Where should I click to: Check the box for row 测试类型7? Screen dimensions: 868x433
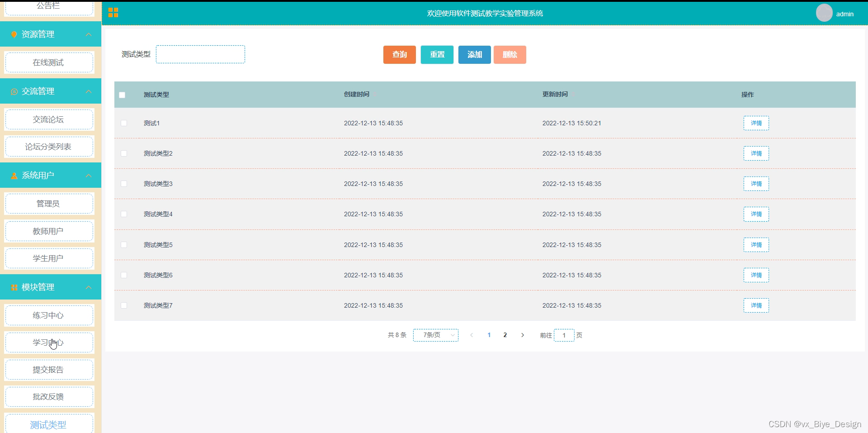pos(124,305)
